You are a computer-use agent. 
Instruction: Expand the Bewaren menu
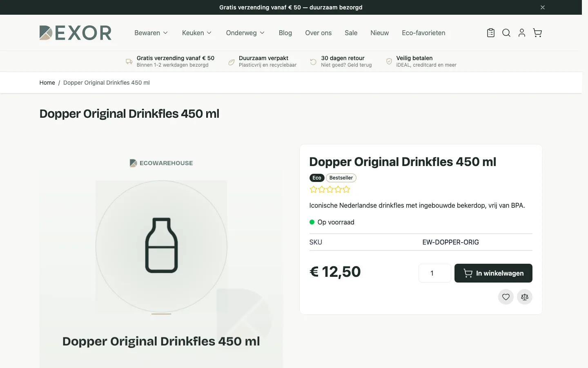(151, 33)
